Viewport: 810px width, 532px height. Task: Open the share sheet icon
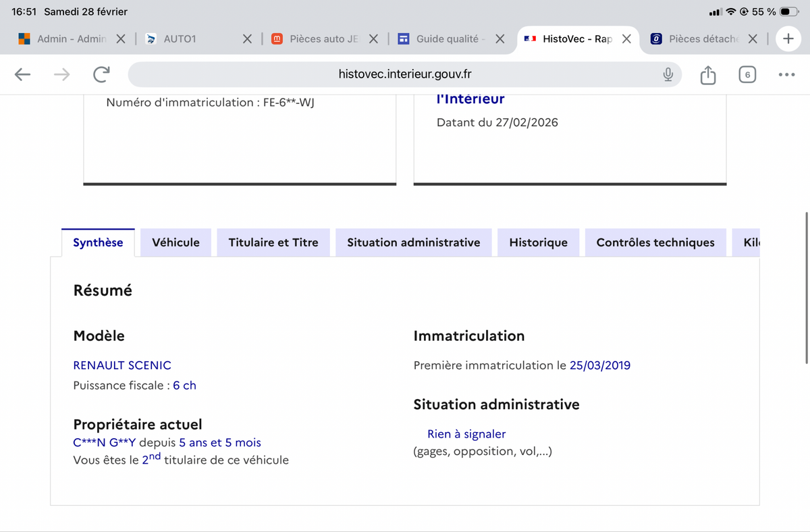707,75
